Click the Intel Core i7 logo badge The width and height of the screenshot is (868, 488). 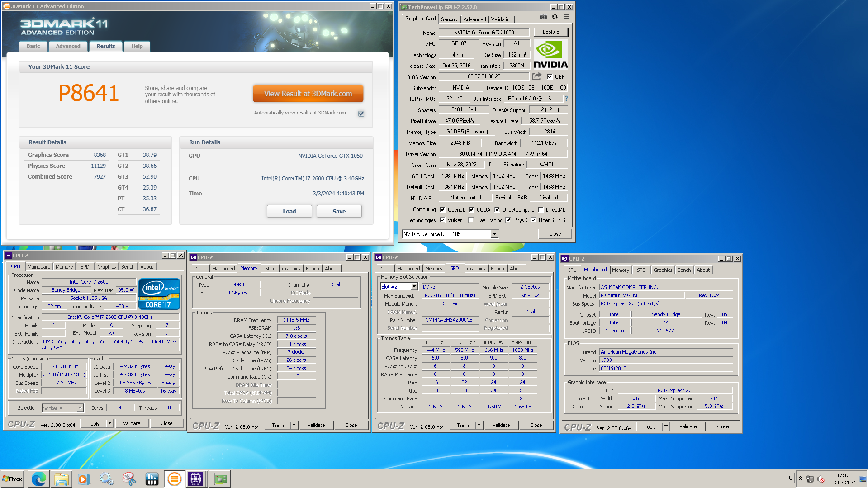pos(159,294)
